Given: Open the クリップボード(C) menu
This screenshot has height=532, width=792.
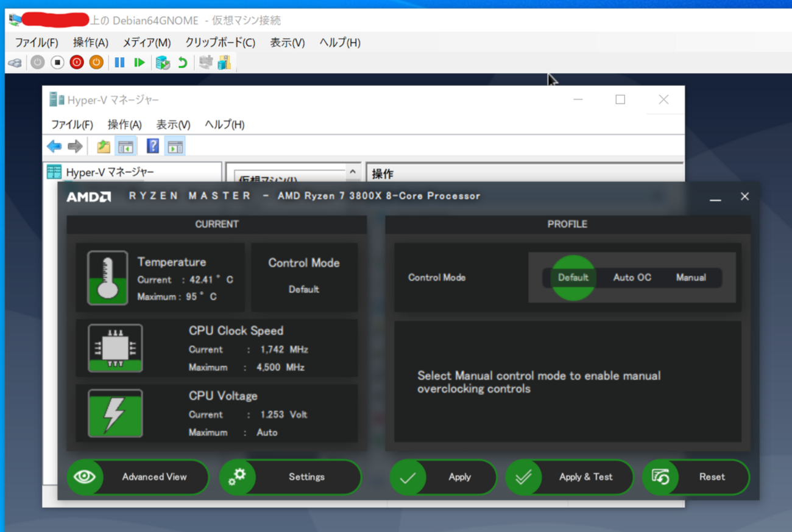Looking at the screenshot, I should pos(220,43).
